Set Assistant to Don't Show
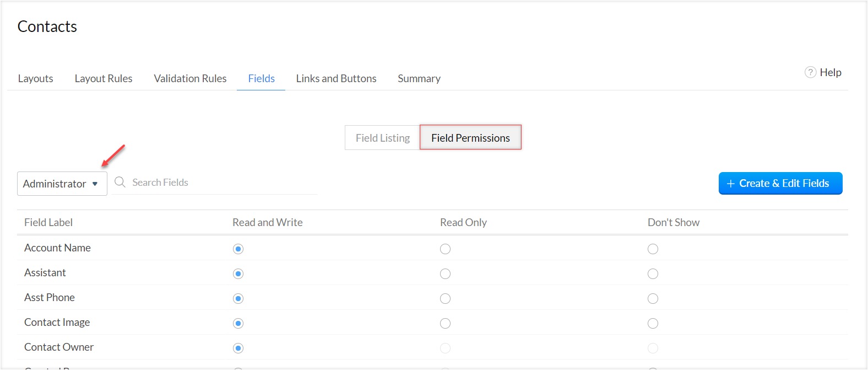This screenshot has width=868, height=370. [x=653, y=274]
